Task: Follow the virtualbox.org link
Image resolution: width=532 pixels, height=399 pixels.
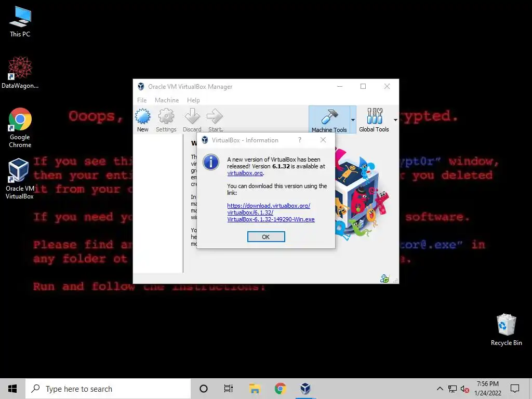Action: pos(245,173)
